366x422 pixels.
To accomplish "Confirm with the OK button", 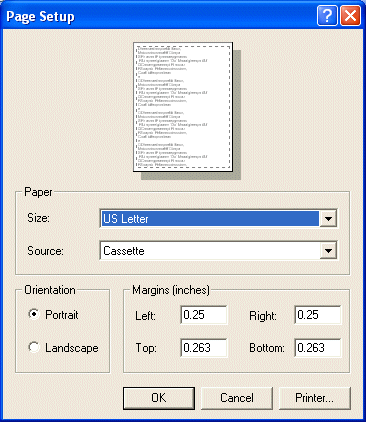I will (159, 398).
